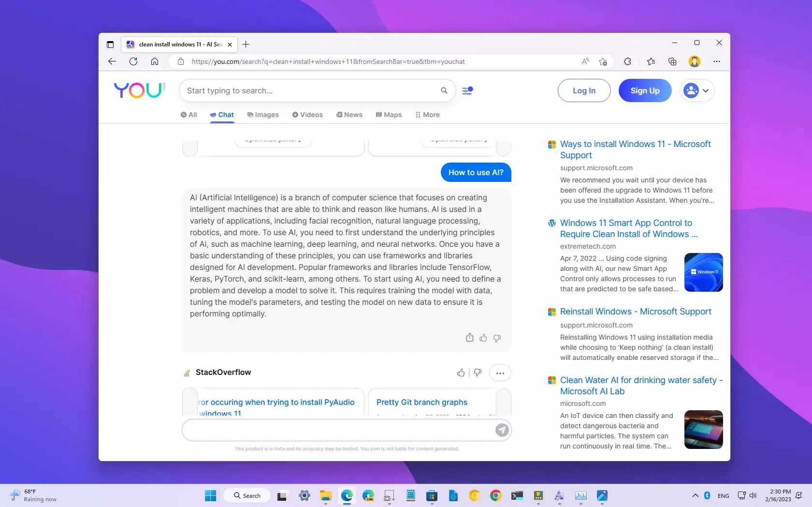Open the browser profile avatar
The width and height of the screenshot is (812, 507).
point(695,61)
